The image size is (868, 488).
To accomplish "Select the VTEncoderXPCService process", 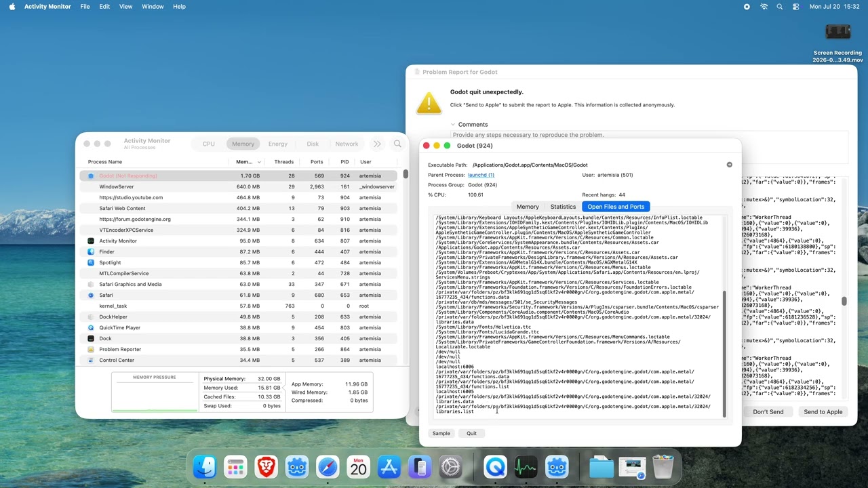I will click(x=239, y=230).
